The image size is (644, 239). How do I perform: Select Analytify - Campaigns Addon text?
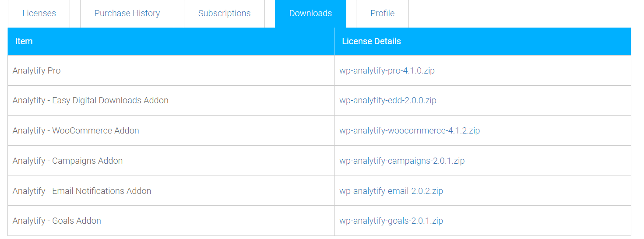pyautogui.click(x=68, y=161)
